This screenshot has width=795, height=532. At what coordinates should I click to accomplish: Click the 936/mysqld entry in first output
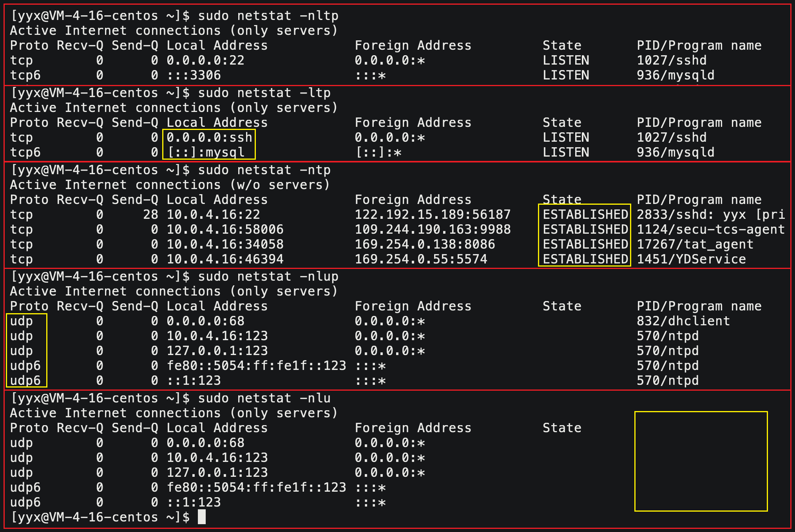pos(675,75)
